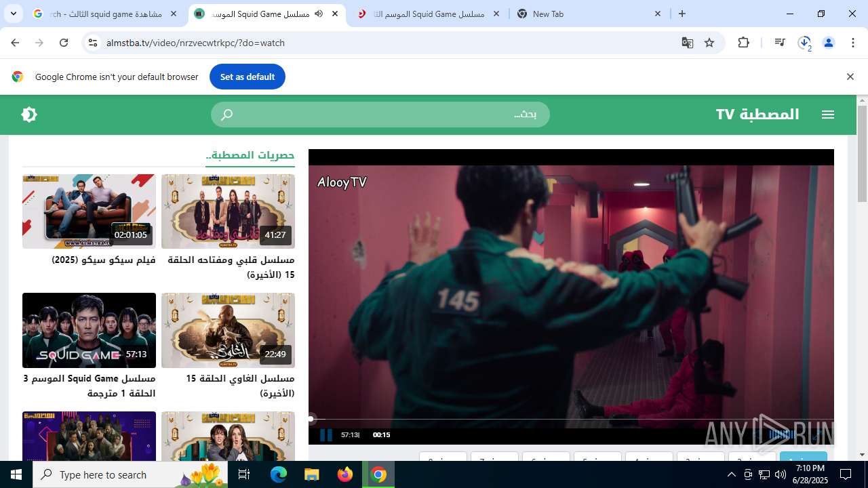Open the Extensions puzzle icon
The image size is (868, 488).
pyautogui.click(x=744, y=43)
